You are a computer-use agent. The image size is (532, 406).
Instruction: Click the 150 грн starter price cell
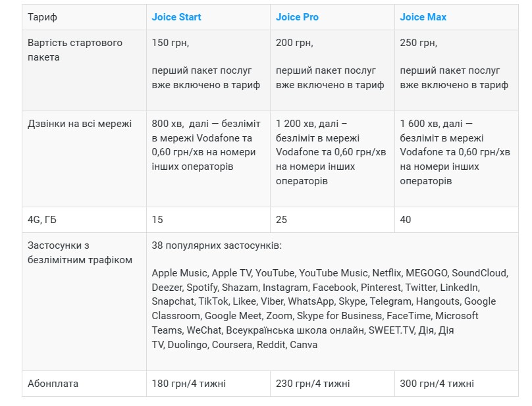[208, 70]
